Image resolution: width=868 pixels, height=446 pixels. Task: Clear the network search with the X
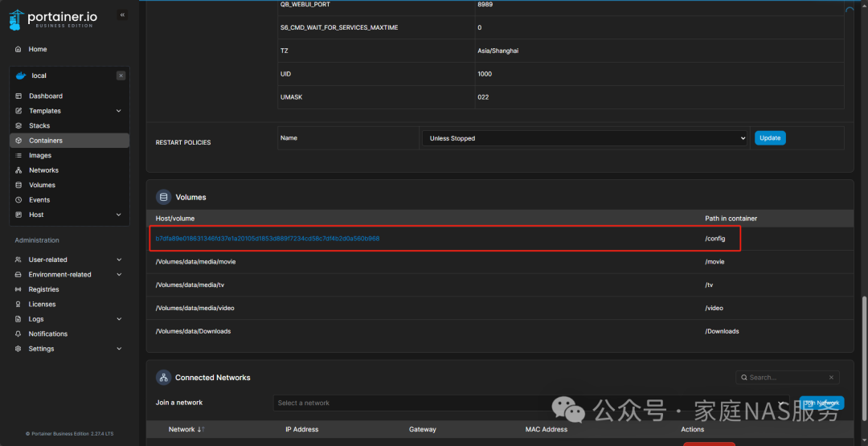pos(831,378)
